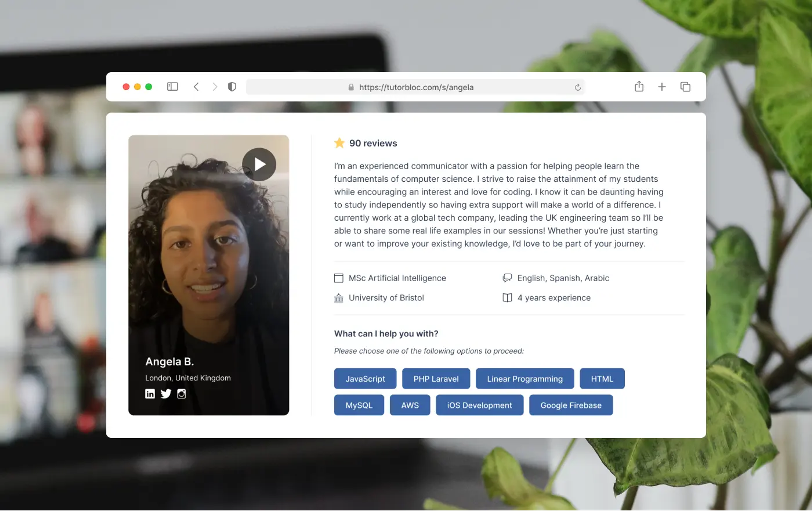Click the AWS option button
The height and width of the screenshot is (511, 812).
[x=410, y=405]
